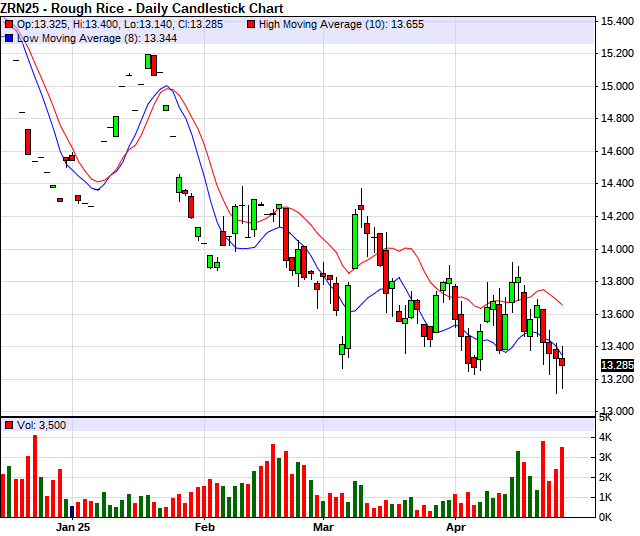Select the Jan 25 date axis label
This screenshot has width=640, height=536.
pos(73,525)
